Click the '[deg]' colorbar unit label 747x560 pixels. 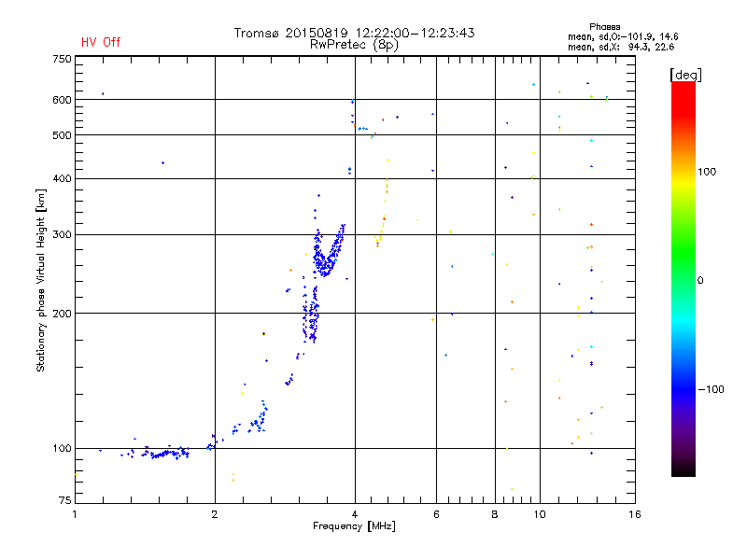685,75
